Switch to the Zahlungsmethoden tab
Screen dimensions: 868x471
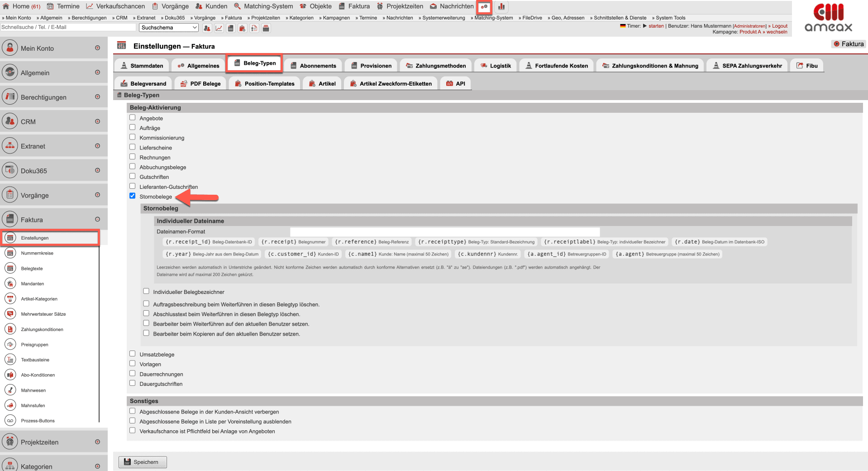pos(436,66)
